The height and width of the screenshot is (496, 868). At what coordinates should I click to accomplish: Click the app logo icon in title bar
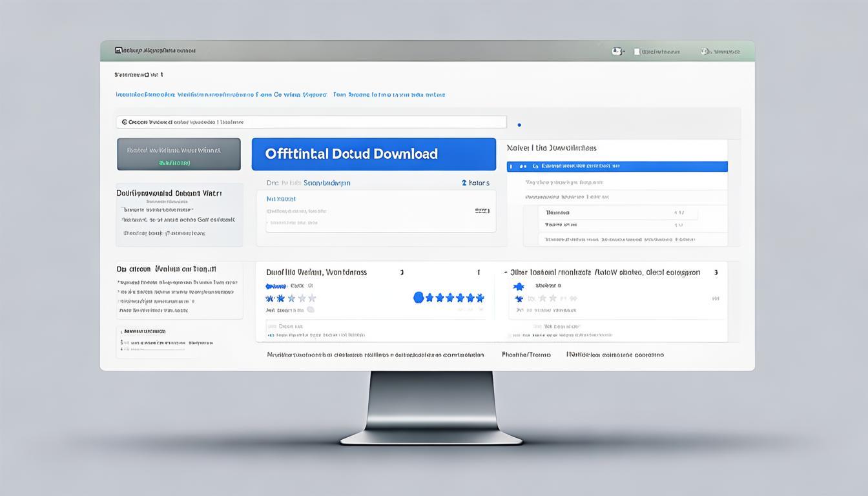[x=118, y=50]
